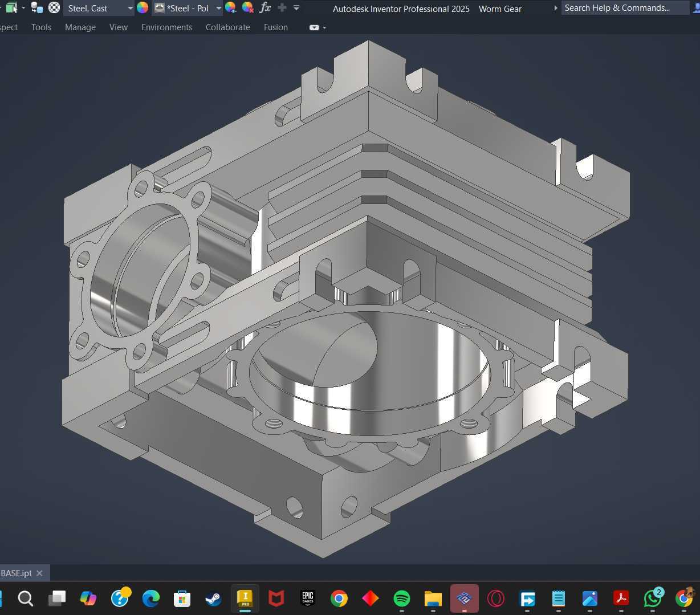
Task: Switch to the View ribbon tab
Action: coord(119,27)
